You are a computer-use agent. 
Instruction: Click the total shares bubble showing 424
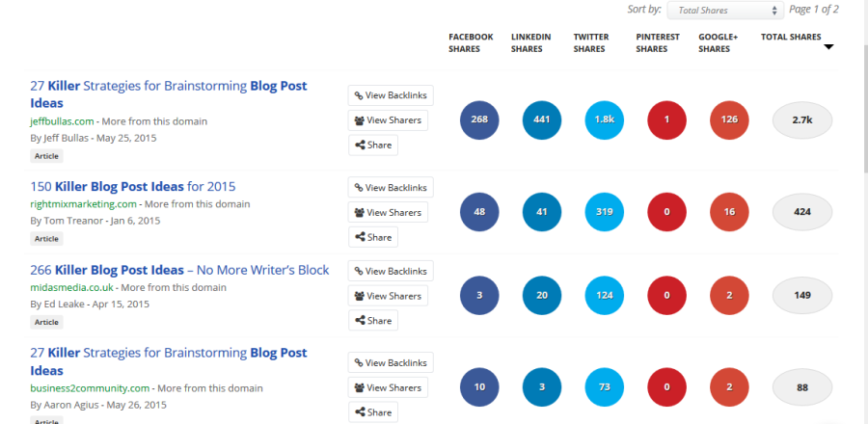point(802,212)
